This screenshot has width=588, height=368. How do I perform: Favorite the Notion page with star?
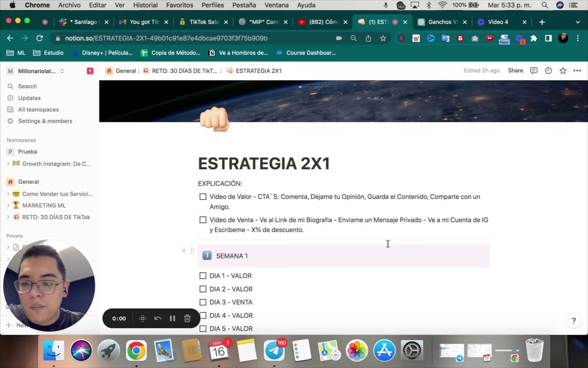click(563, 71)
